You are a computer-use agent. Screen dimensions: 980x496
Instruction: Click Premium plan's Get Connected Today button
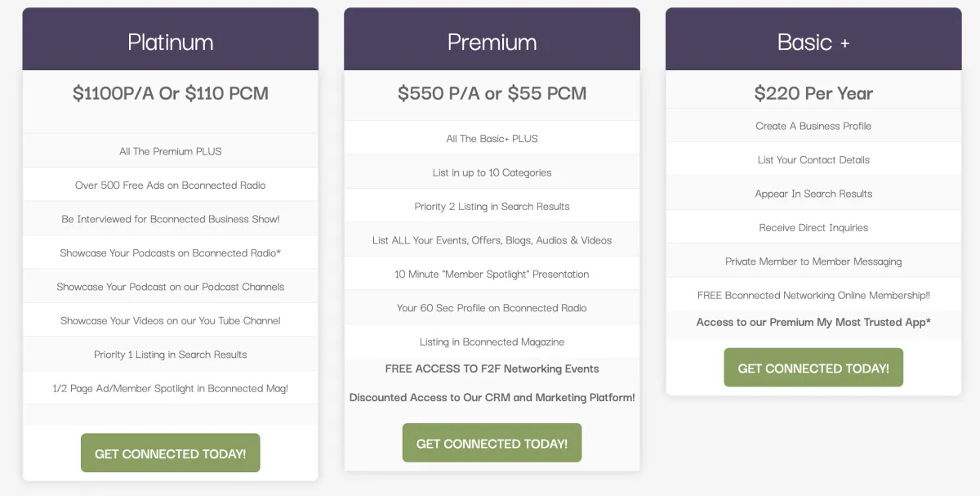tap(492, 443)
